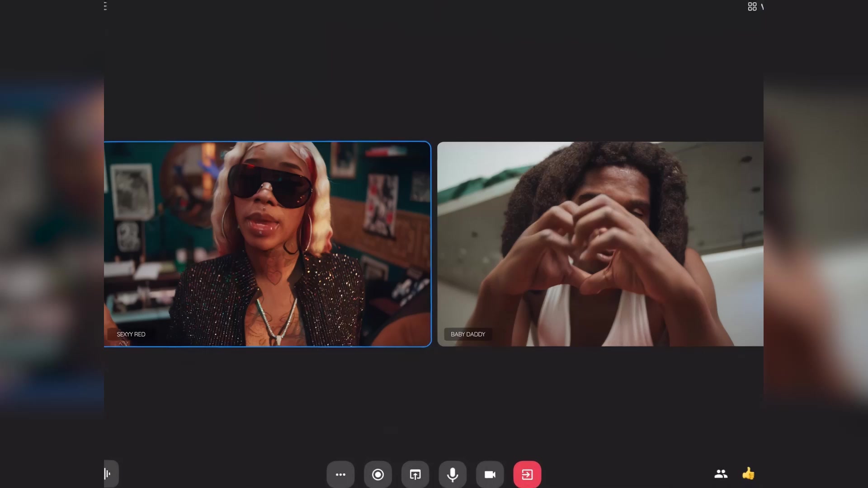Screen dimensions: 868x488
Task: Open the more options (three dots) button
Action: coord(340,474)
